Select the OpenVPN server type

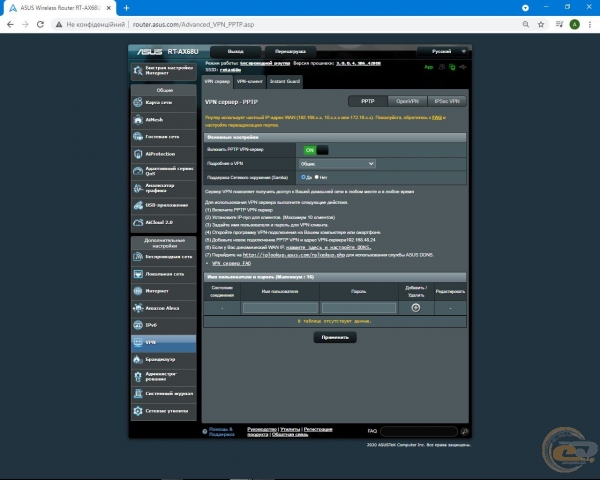coord(407,101)
